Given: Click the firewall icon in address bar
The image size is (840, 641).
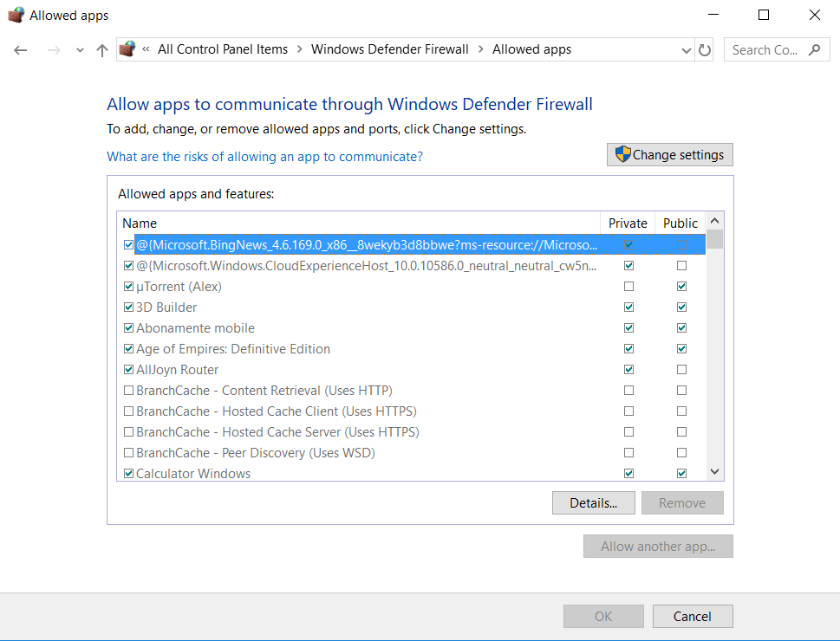Looking at the screenshot, I should point(127,49).
